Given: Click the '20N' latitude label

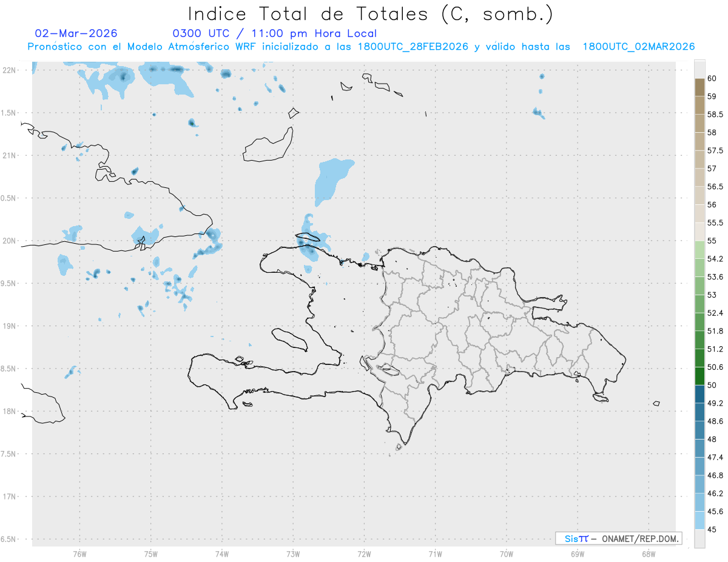Looking at the screenshot, I should 9,241.
